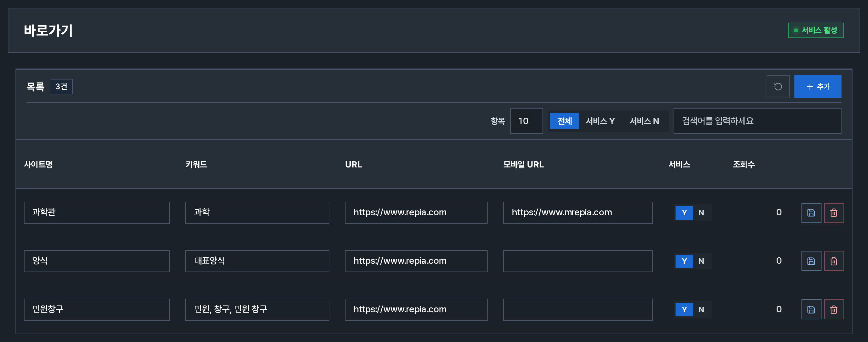Delete the 과학관 row
The width and height of the screenshot is (868, 342).
tap(834, 213)
